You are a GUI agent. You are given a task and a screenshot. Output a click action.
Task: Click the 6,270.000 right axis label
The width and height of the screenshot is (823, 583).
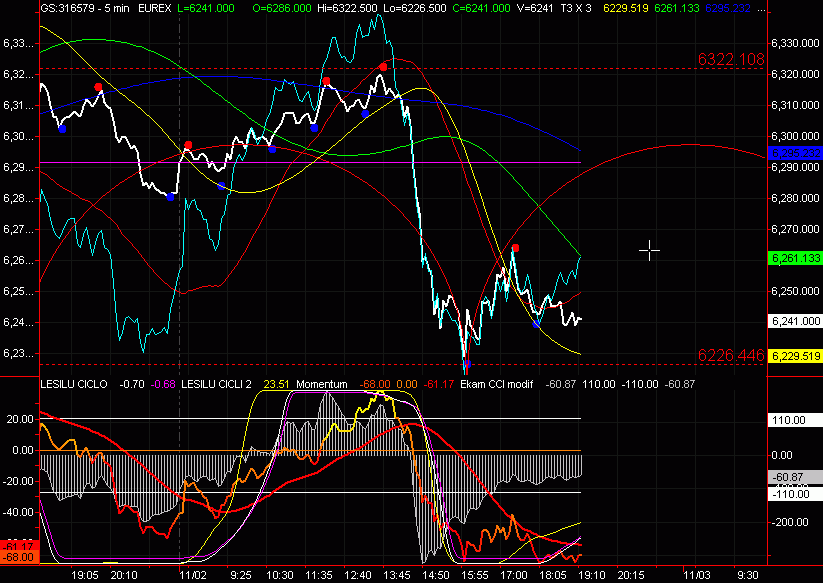[795, 229]
